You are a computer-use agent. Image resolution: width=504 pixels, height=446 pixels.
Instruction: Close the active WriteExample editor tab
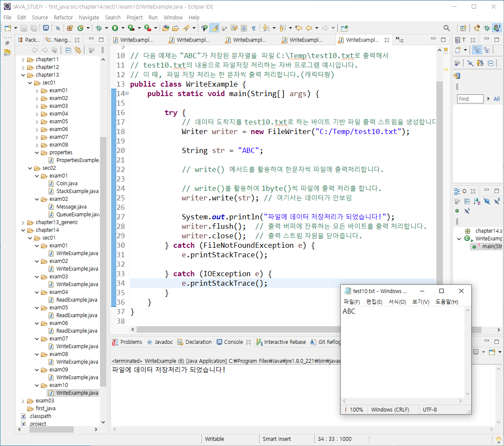point(387,40)
